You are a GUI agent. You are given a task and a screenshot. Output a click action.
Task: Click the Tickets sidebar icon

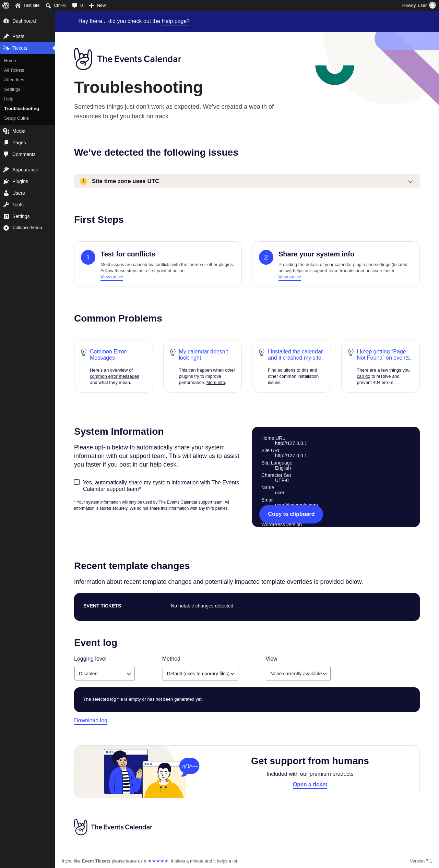click(6, 48)
